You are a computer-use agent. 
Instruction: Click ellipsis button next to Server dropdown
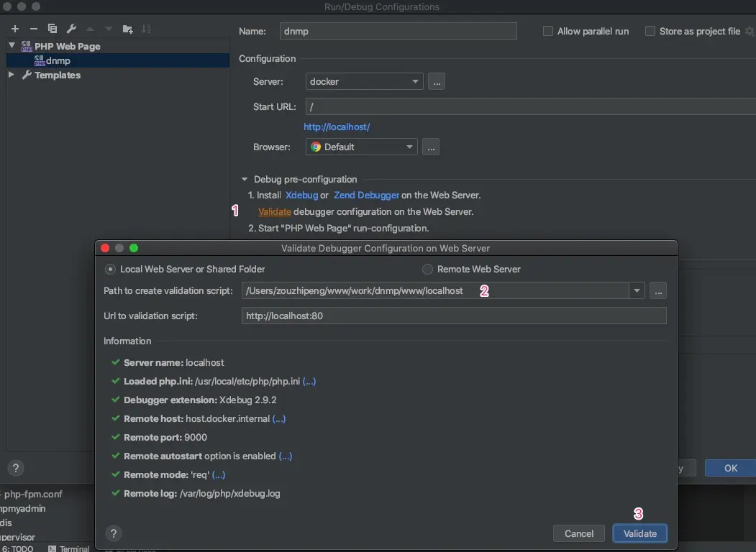437,81
